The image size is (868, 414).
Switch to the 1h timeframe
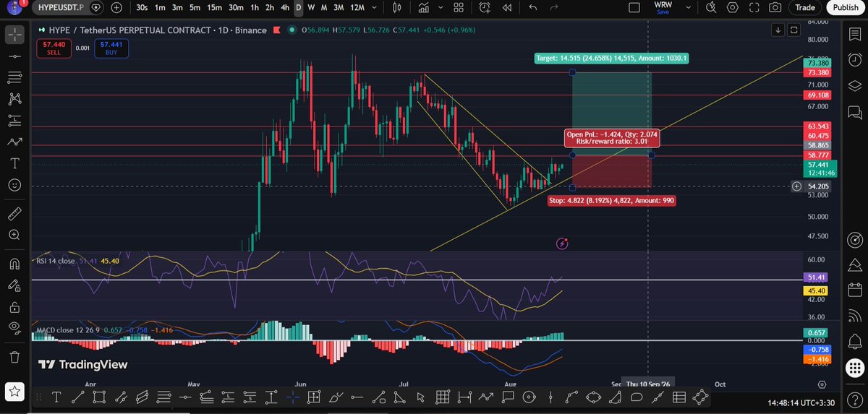coord(255,7)
